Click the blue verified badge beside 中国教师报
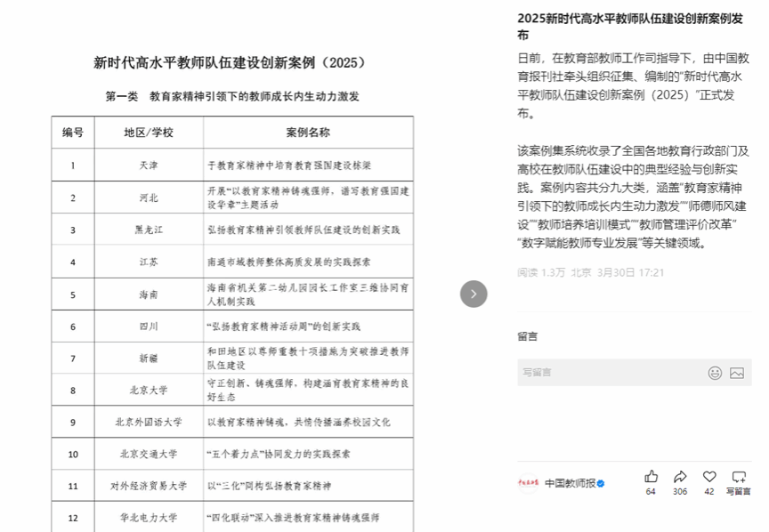This screenshot has height=532, width=769. coord(601,484)
